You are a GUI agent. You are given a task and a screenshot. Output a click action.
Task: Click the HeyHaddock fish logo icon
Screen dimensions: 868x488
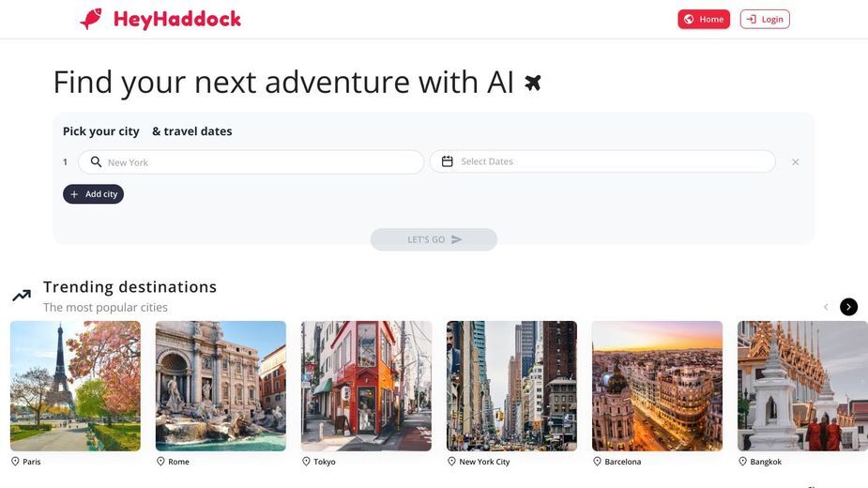91,19
